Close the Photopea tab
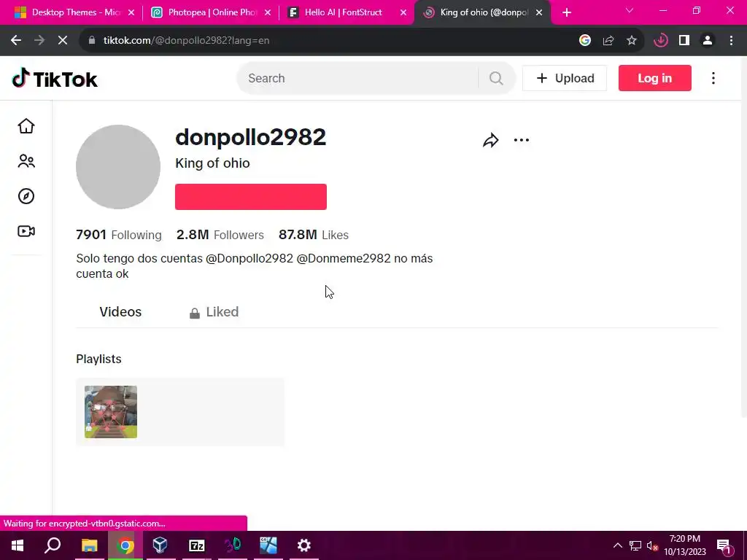The height and width of the screenshot is (560, 747). [268, 12]
